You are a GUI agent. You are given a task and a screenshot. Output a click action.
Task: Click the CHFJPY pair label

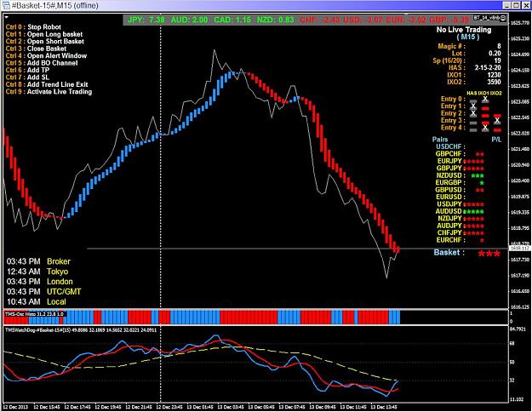pyautogui.click(x=449, y=232)
